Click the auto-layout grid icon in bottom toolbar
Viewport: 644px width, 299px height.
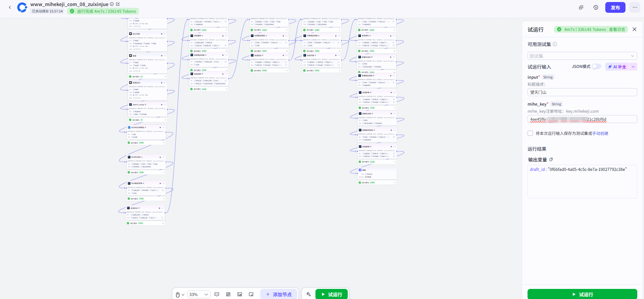click(228, 294)
